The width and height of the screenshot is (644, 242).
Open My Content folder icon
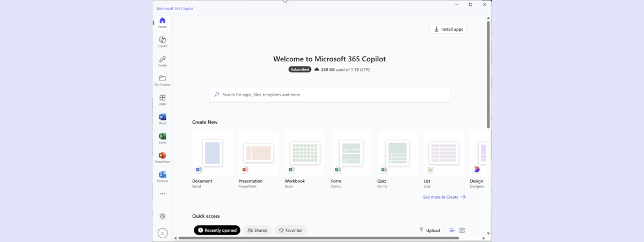tap(162, 81)
